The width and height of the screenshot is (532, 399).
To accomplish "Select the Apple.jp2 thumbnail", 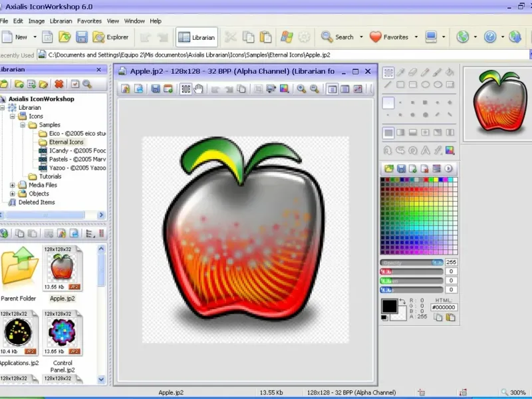I will pyautogui.click(x=63, y=269).
